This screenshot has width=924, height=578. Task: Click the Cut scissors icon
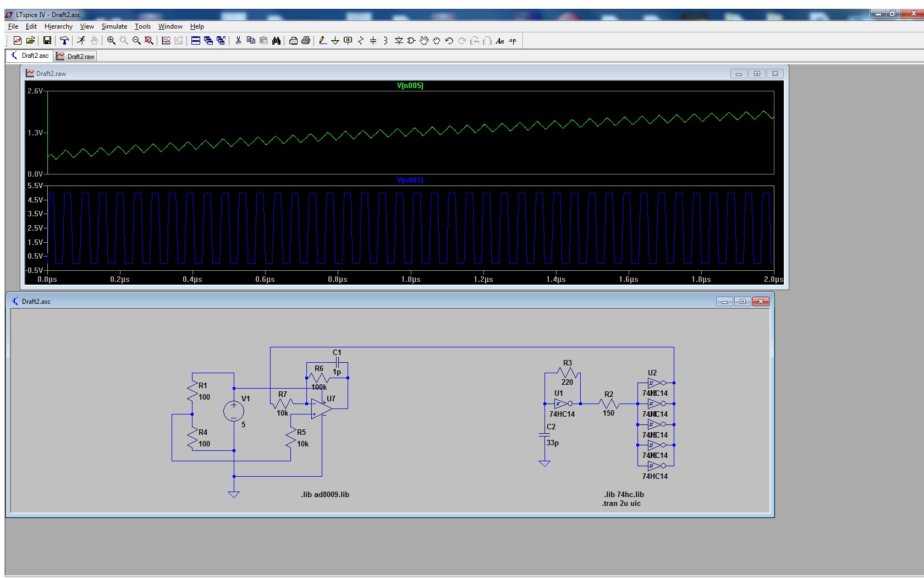point(238,40)
